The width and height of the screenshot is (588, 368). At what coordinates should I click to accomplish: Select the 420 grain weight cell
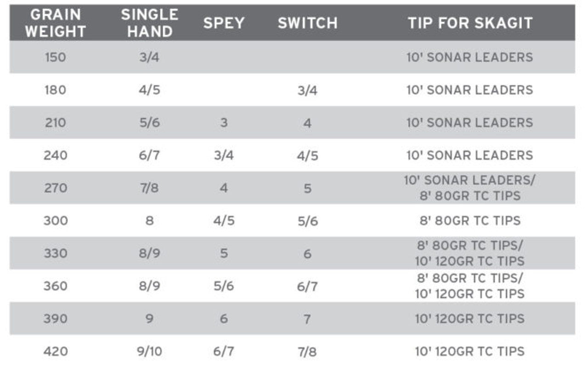pyautogui.click(x=56, y=352)
